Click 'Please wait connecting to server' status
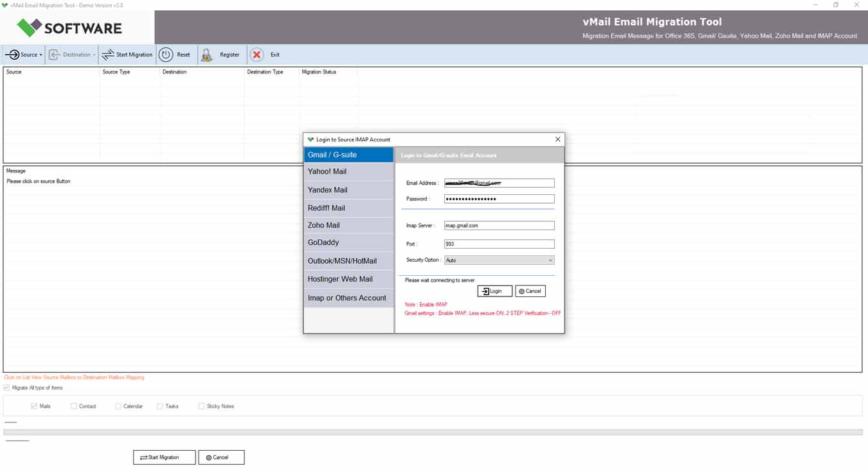The width and height of the screenshot is (868, 470). coord(440,280)
